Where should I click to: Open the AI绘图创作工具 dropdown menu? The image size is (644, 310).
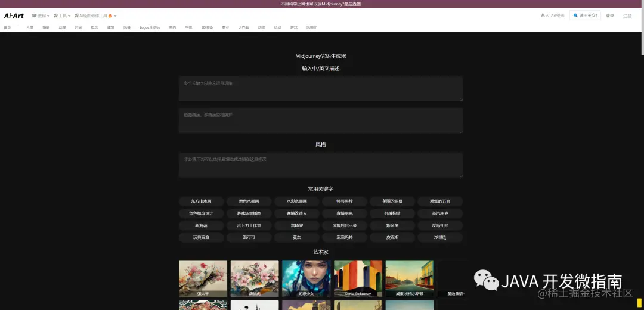click(x=95, y=15)
